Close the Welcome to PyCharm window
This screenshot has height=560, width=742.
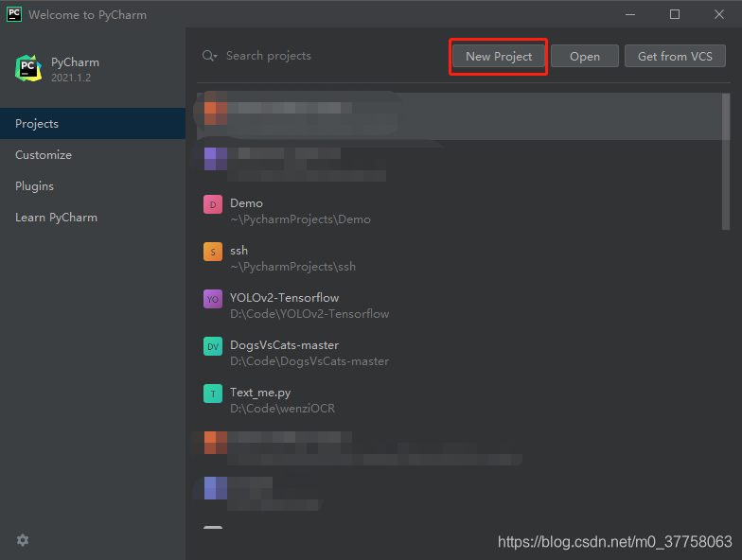[719, 14]
